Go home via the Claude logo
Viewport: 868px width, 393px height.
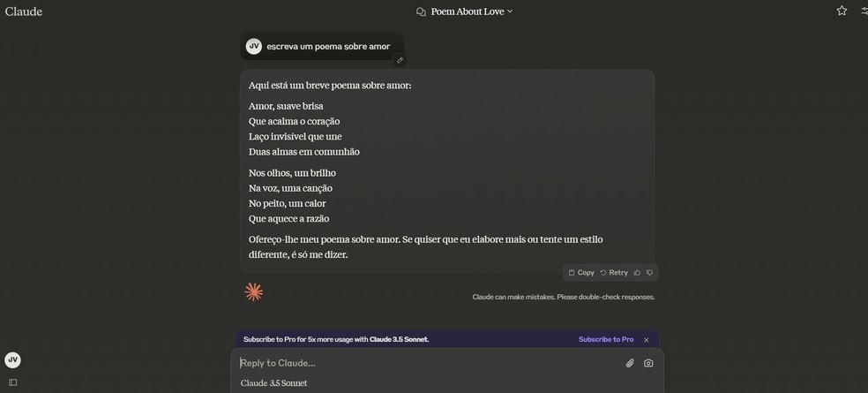[24, 11]
